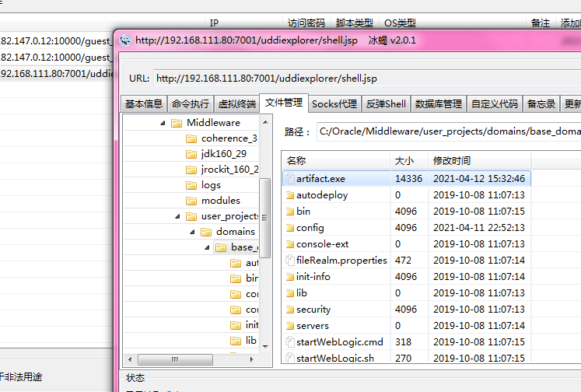The width and height of the screenshot is (581, 392).
Task: Open the 反弹Shell tab
Action: [x=386, y=103]
